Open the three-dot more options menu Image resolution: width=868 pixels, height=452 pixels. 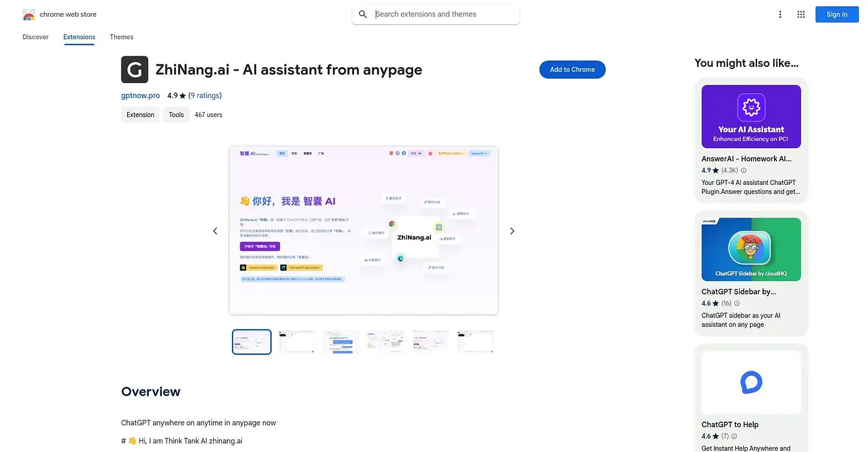click(x=780, y=14)
